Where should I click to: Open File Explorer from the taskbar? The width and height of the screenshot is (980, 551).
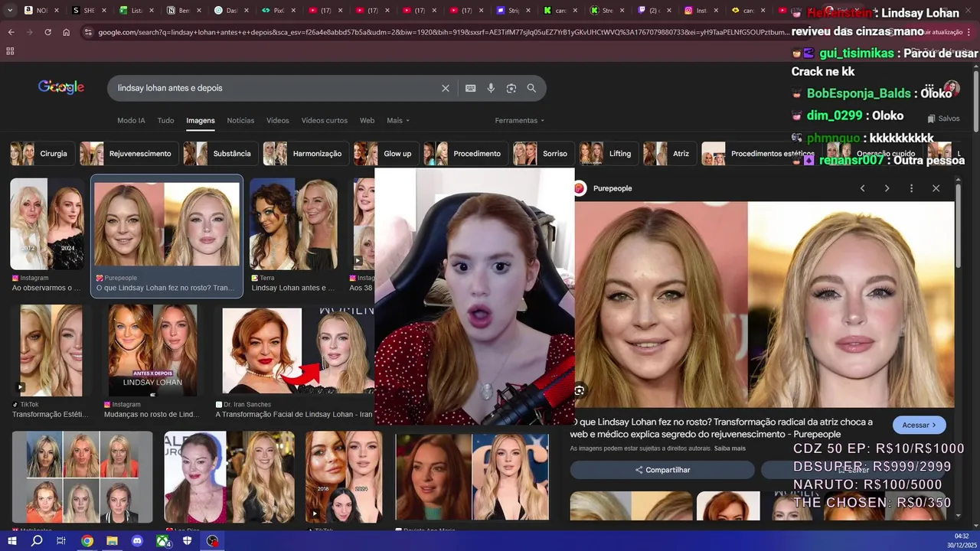click(x=112, y=541)
